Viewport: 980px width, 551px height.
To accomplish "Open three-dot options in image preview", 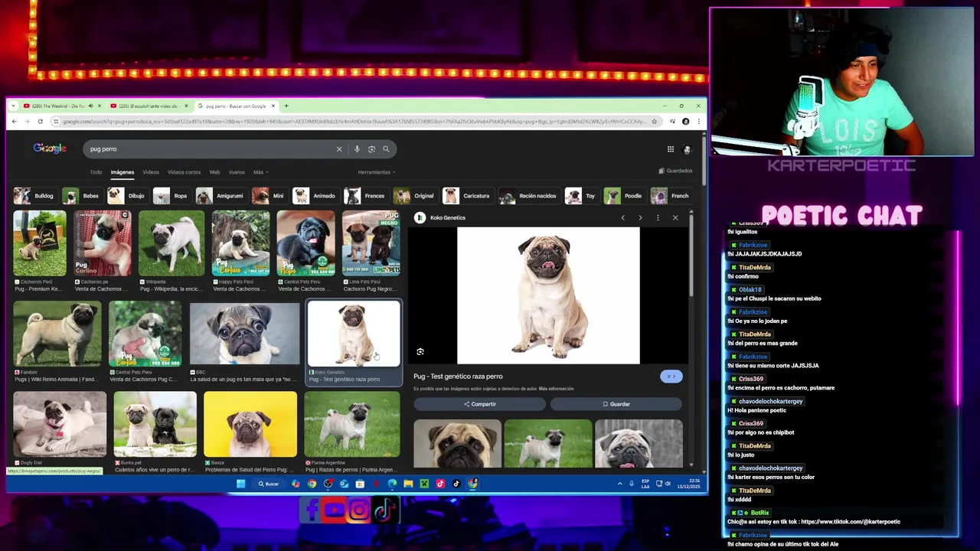I will coord(658,218).
